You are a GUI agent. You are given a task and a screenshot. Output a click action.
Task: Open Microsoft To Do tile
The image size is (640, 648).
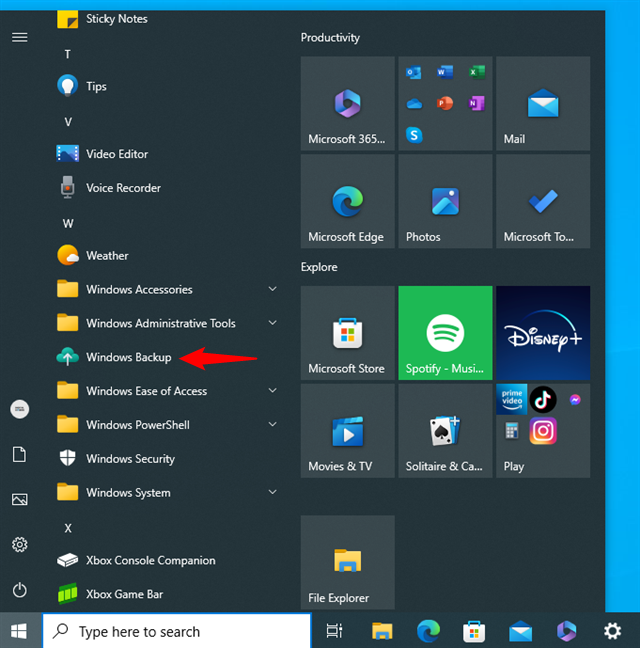[543, 201]
